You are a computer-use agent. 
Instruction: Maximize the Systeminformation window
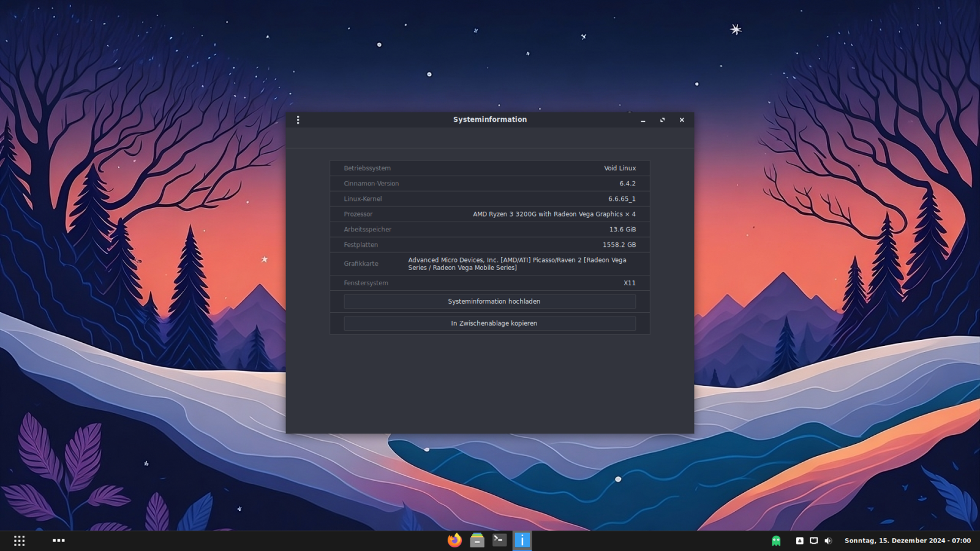(x=662, y=120)
